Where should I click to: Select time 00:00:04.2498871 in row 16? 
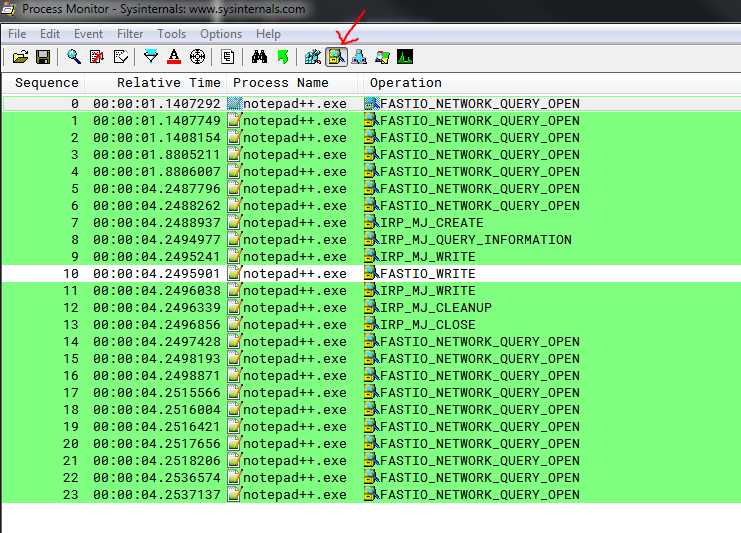click(156, 376)
